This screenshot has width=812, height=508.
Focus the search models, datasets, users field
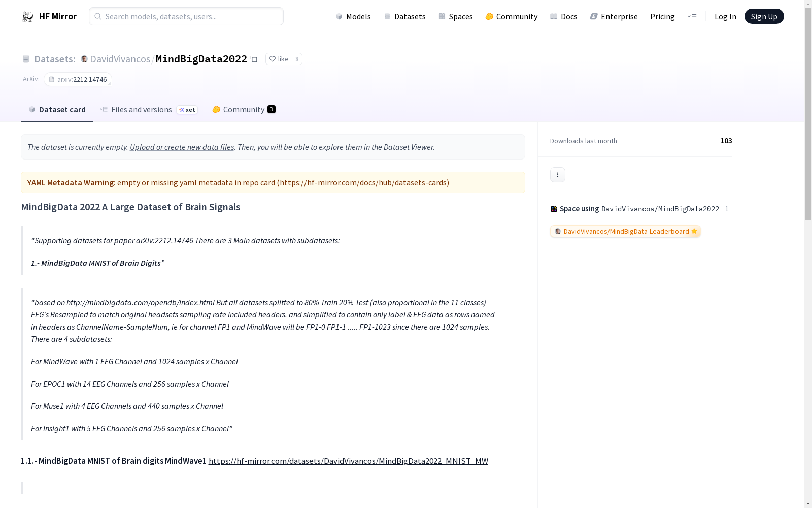click(186, 16)
